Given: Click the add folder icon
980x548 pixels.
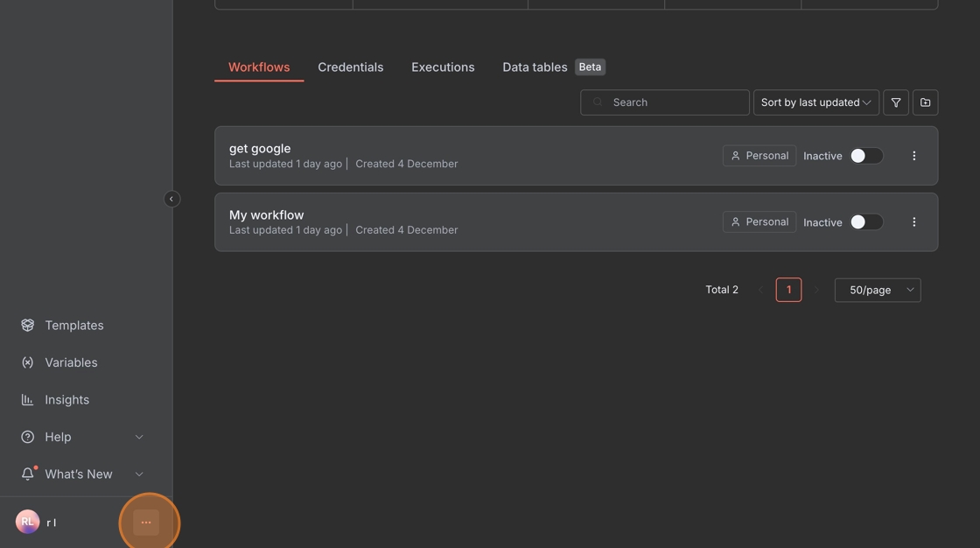Looking at the screenshot, I should [x=925, y=102].
